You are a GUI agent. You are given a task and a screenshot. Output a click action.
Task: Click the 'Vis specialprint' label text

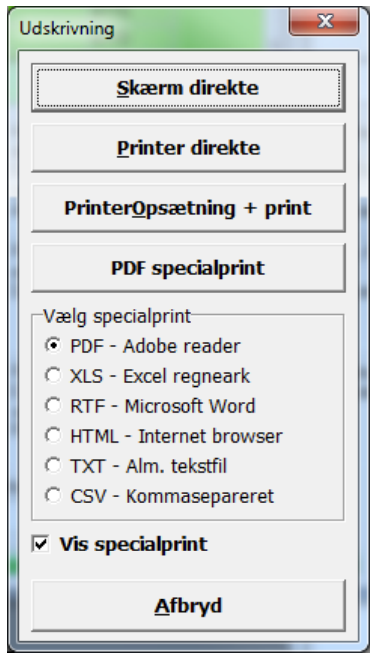(x=134, y=544)
